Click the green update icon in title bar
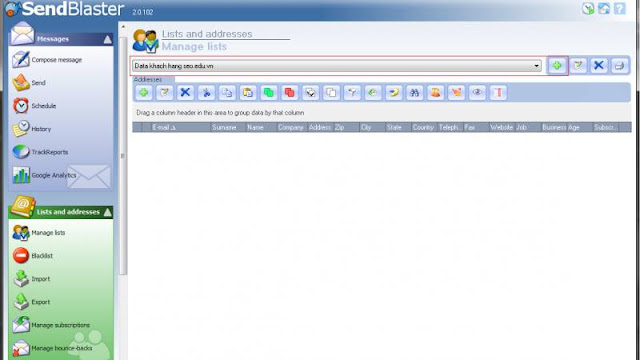Screen dimensions: 640x360 [x=588, y=8]
